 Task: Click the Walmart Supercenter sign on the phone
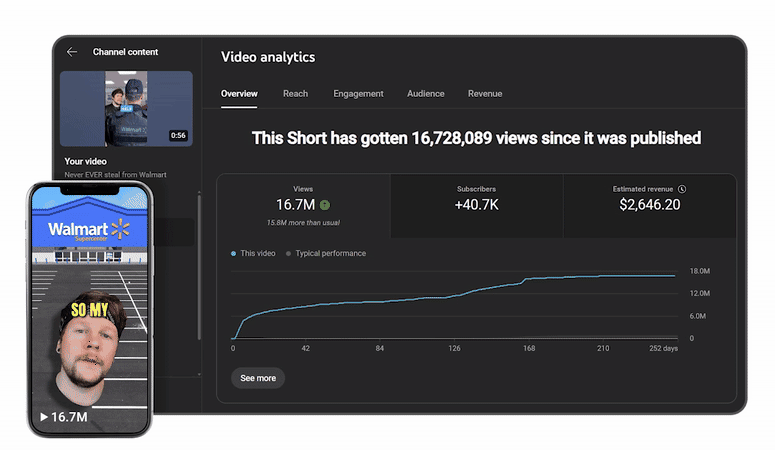coord(89,230)
